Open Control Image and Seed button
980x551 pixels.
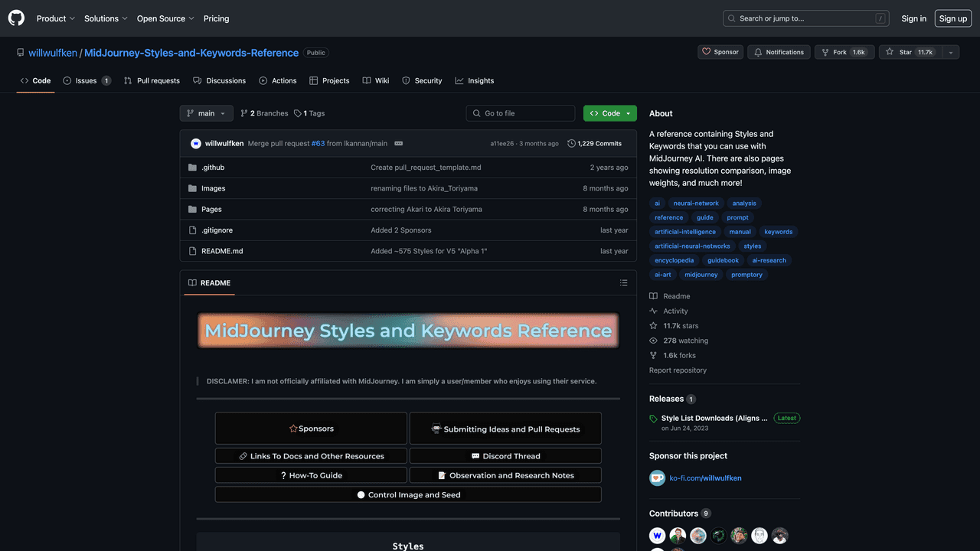pos(408,494)
